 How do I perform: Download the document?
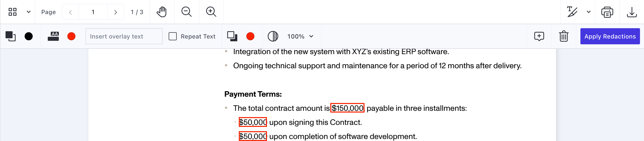point(632,12)
